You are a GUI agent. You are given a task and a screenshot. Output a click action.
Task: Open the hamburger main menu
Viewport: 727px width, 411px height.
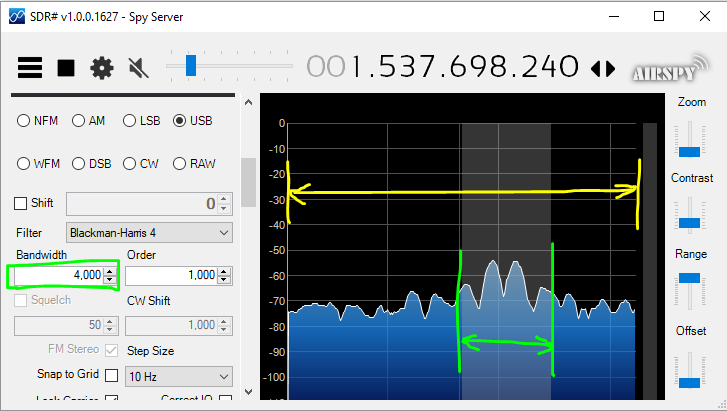point(30,68)
